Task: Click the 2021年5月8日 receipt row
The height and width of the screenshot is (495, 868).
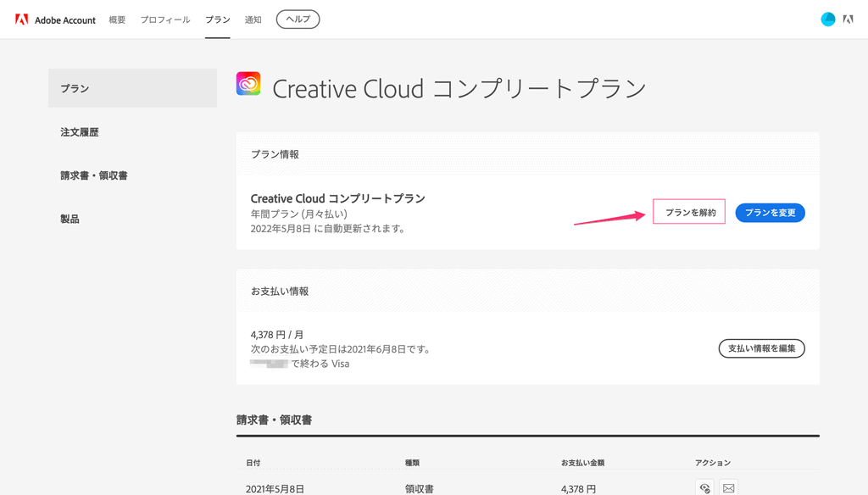Action: tap(275, 488)
